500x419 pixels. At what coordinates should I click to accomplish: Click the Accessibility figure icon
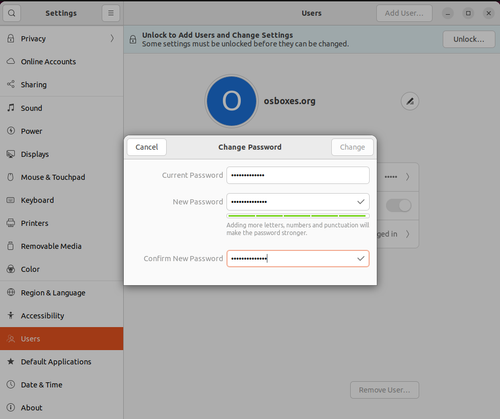click(x=11, y=315)
